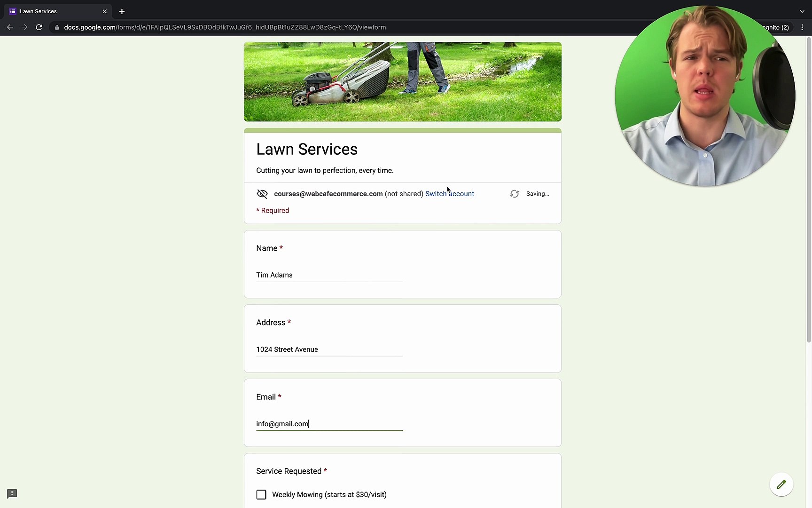Check the Weekly Mowing checkbox
Viewport: 812px width, 508px height.
[261, 494]
